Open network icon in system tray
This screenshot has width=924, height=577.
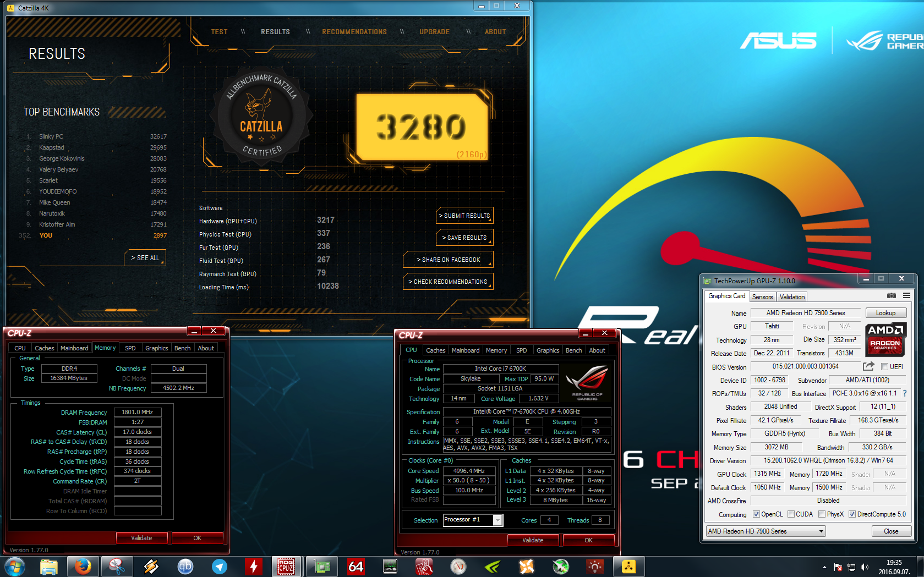(x=851, y=567)
